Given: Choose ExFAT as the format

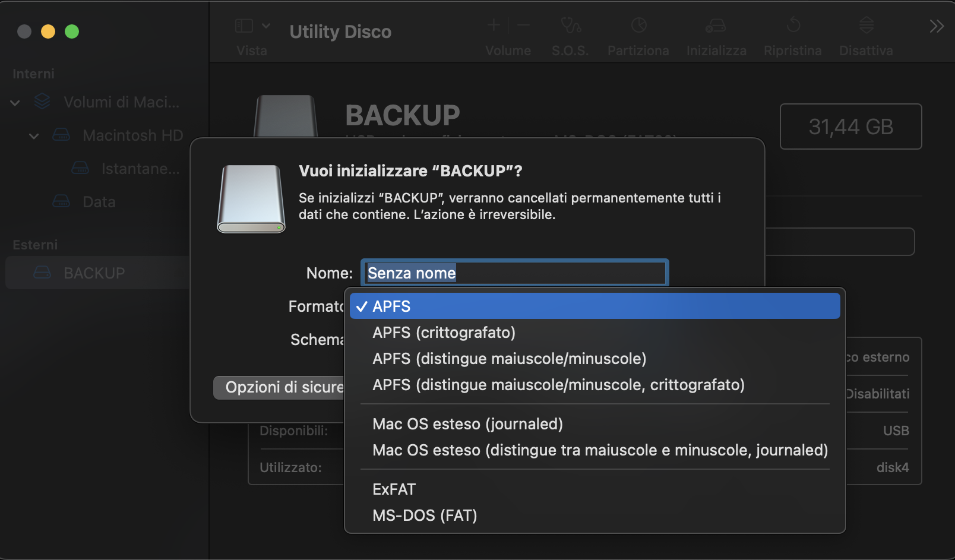Looking at the screenshot, I should [x=393, y=489].
